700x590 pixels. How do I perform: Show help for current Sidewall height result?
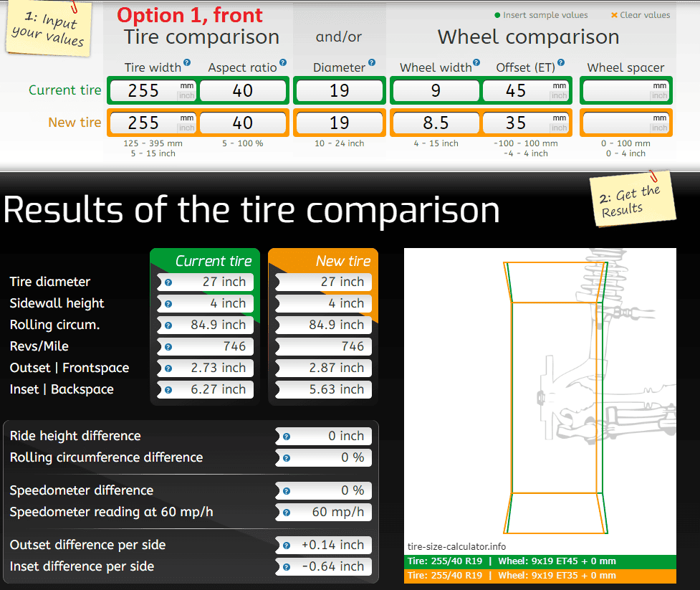coord(168,304)
